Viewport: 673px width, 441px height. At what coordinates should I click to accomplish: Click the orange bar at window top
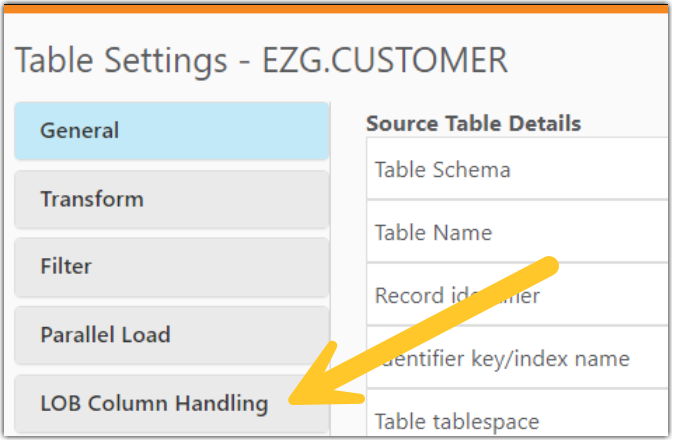click(x=336, y=6)
